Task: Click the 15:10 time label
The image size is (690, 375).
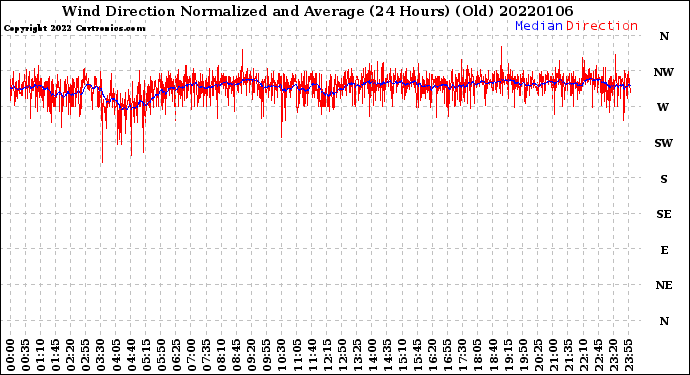Action: 403,355
